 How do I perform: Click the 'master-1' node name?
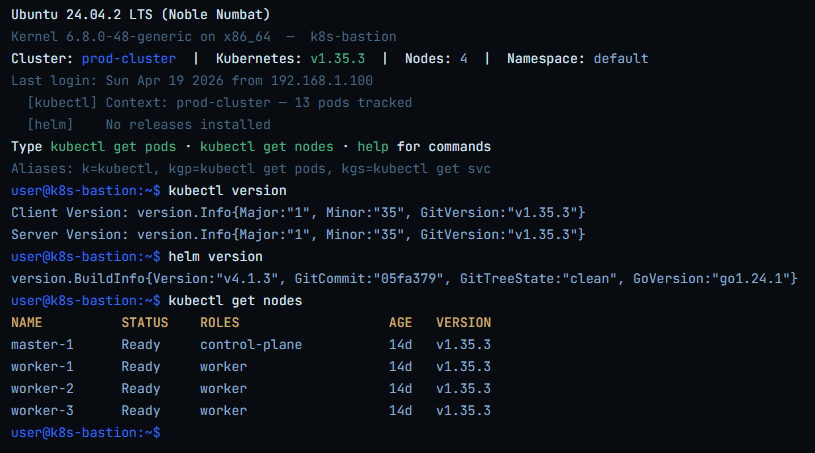click(x=42, y=345)
